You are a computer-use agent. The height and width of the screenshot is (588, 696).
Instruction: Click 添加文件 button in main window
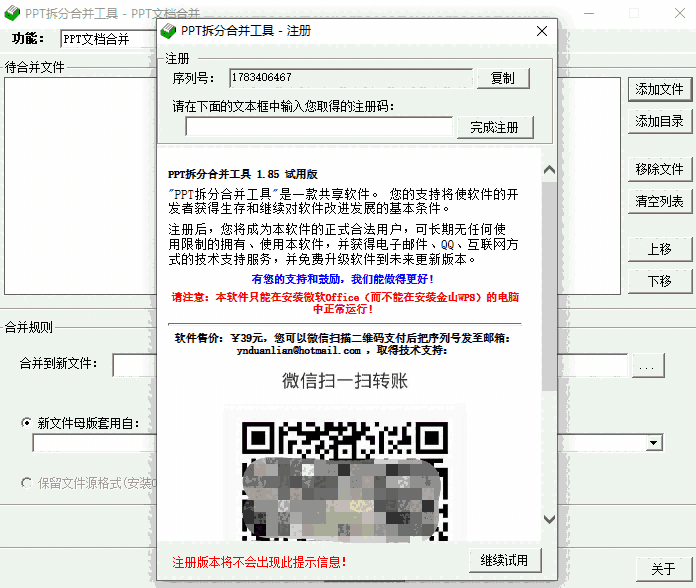coord(660,90)
